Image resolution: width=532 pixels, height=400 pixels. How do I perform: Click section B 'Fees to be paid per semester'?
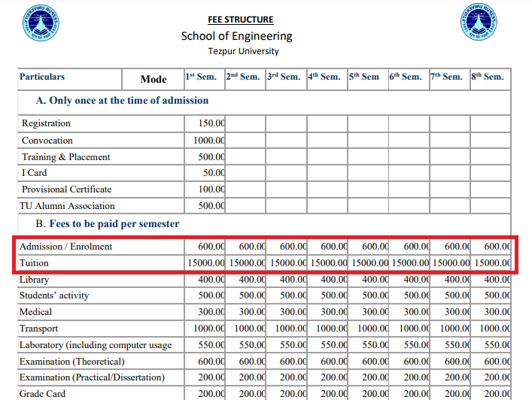108,224
